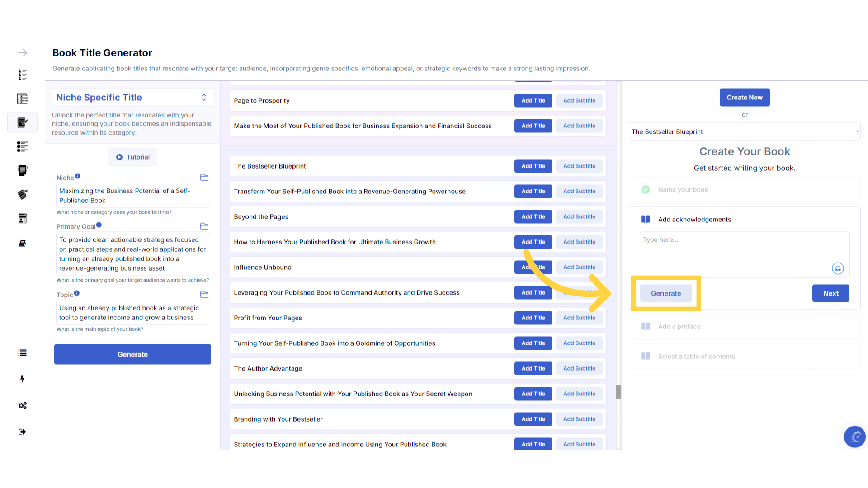This screenshot has width=868, height=488.
Task: Open the Niche Specific Title dropdown
Action: (132, 98)
